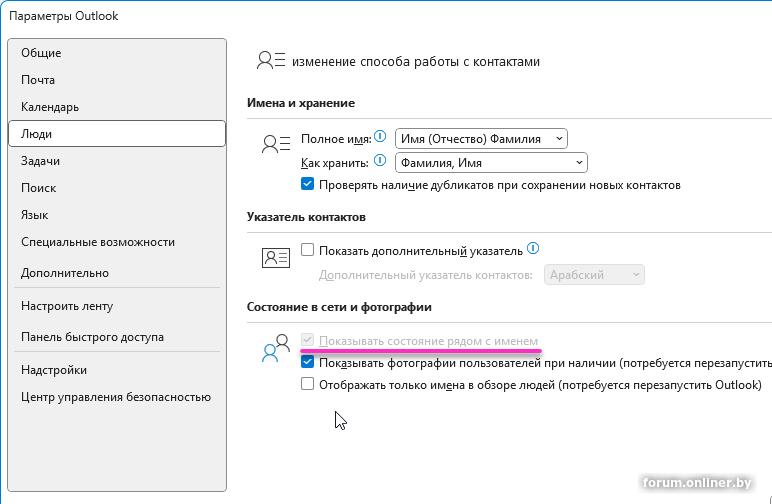The image size is (772, 504).
Task: Open the Арабский language dropdown
Action: point(594,274)
